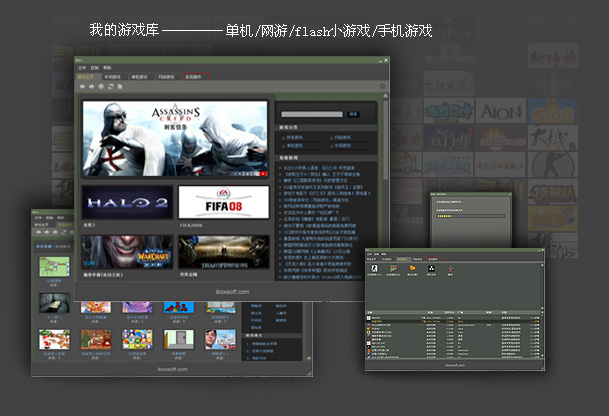
Task: Launch the orange creature game icon
Action: (412, 268)
